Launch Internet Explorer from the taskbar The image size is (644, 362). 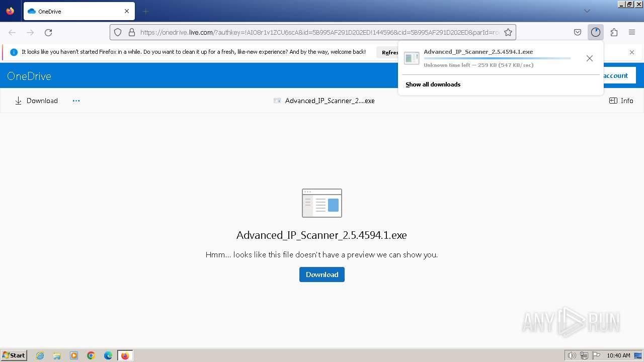pos(40,355)
